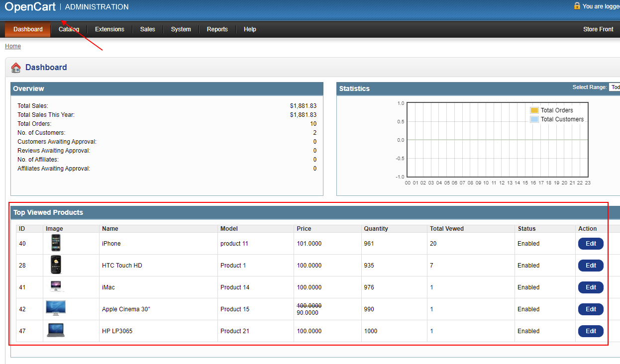Click the Name column header

[x=110, y=229]
